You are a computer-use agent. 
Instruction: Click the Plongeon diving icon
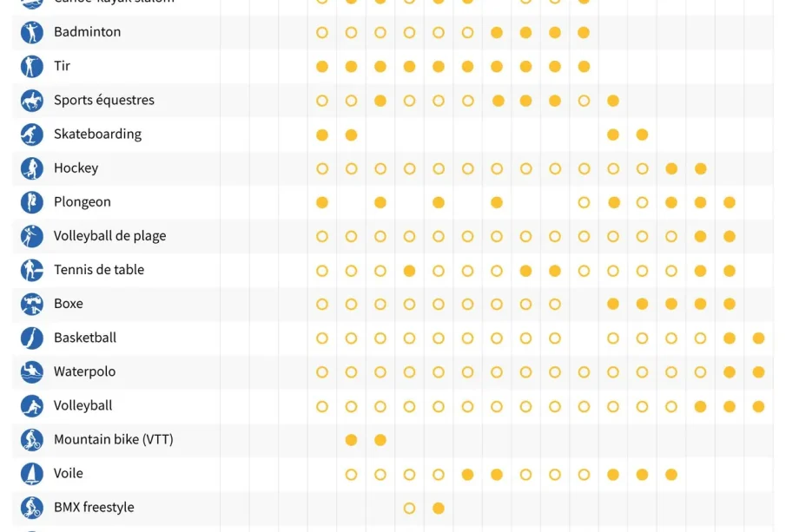click(32, 202)
